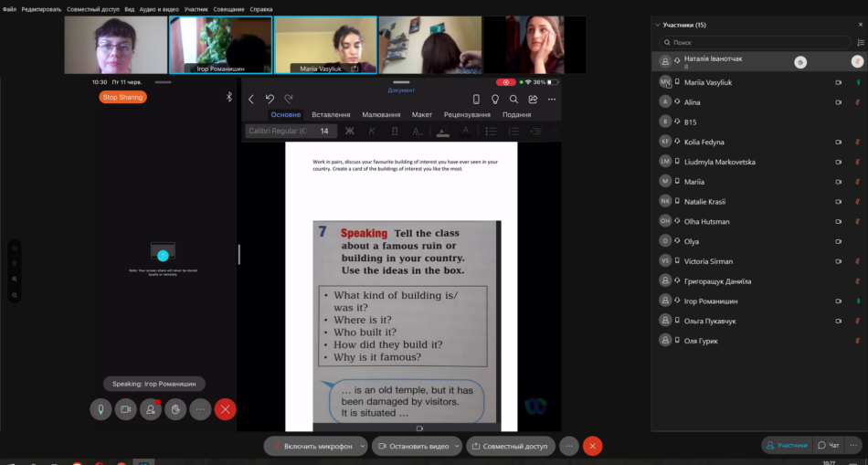Click the sort participants list icon

(860, 42)
